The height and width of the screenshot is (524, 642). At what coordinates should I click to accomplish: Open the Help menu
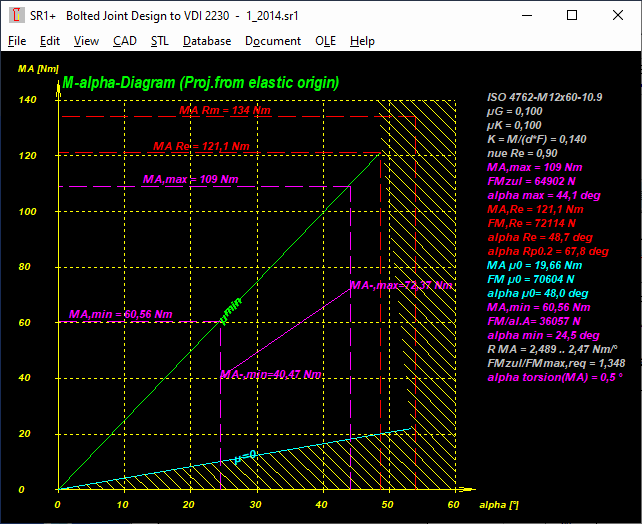point(362,41)
